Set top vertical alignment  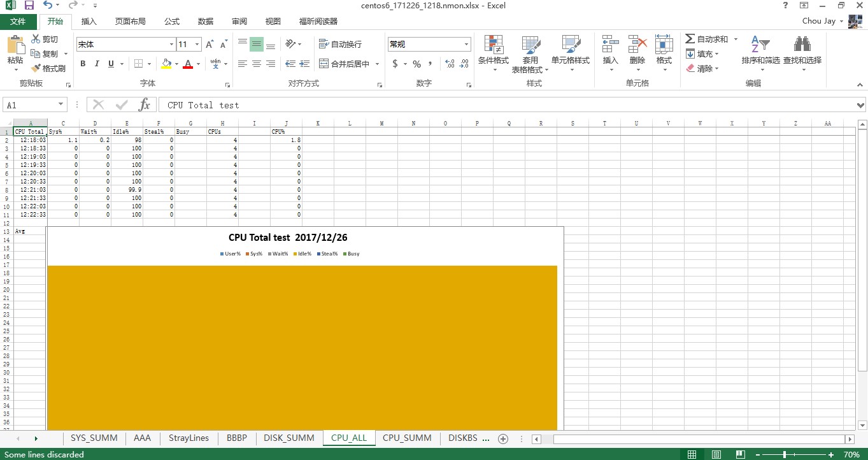[243, 44]
